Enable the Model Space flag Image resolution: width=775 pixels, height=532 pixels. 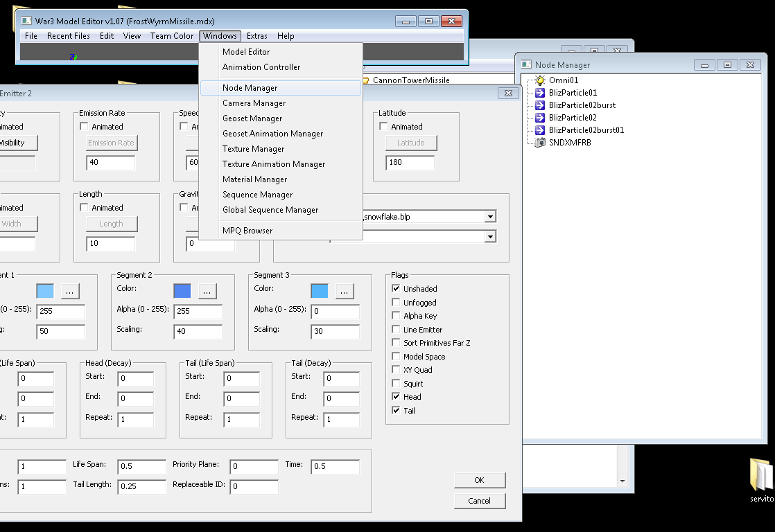coord(396,356)
